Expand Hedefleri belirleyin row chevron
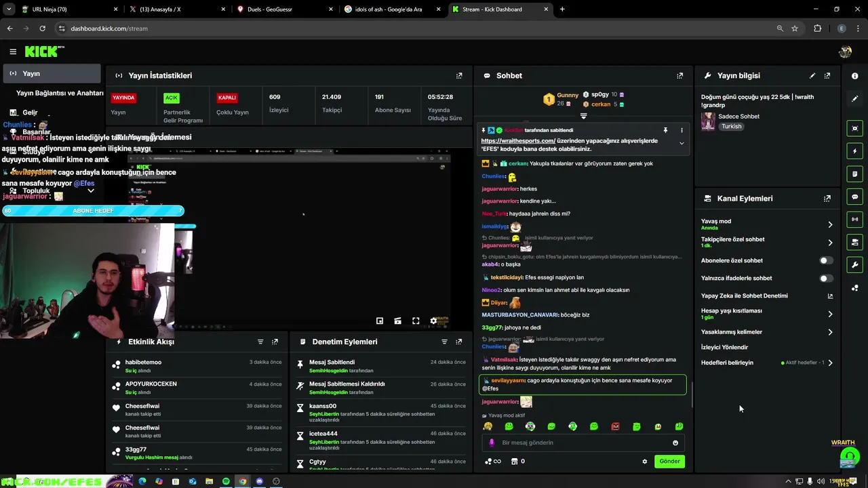868x488 pixels. click(x=830, y=363)
